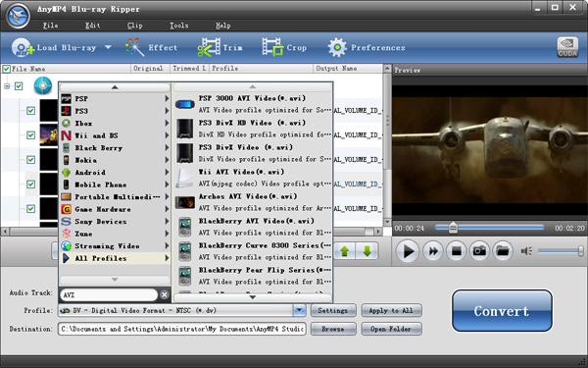Open the Edit menu

pos(93,26)
